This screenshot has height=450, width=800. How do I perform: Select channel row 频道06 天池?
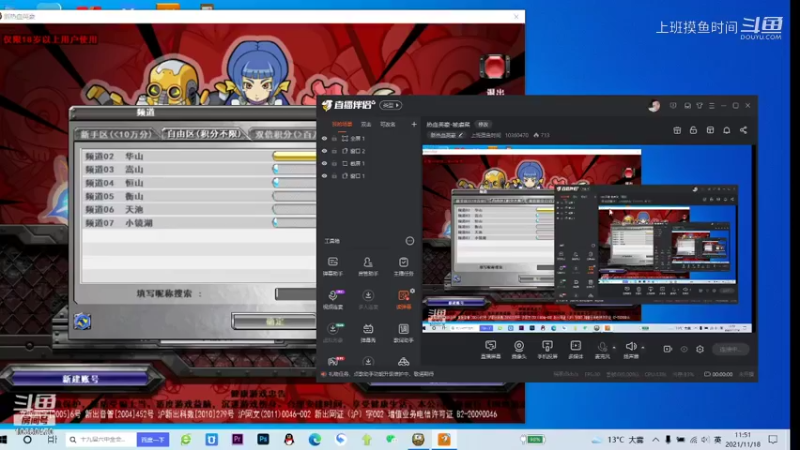coord(198,209)
